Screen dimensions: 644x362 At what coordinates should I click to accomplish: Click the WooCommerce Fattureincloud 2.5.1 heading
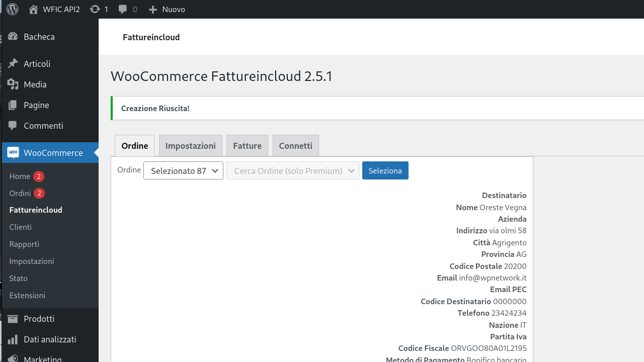(221, 76)
